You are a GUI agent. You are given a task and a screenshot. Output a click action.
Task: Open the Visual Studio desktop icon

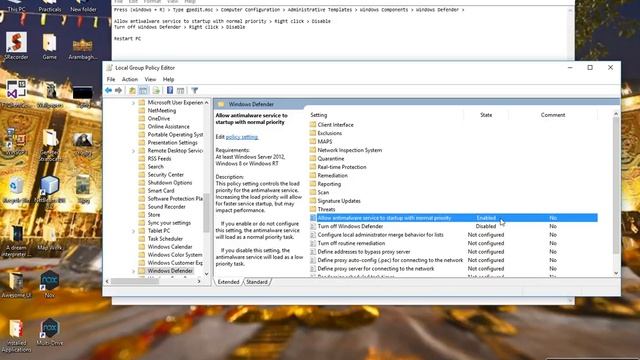coord(16,94)
